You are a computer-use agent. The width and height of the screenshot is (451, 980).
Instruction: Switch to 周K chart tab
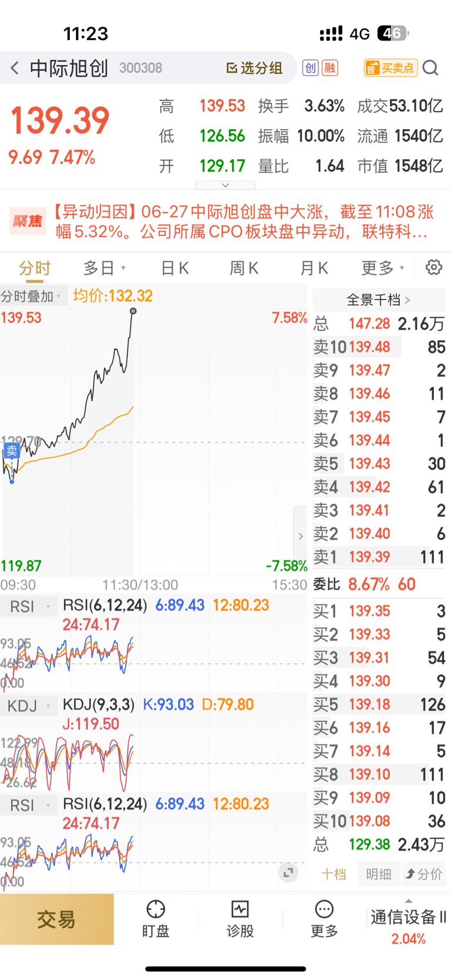click(x=244, y=268)
